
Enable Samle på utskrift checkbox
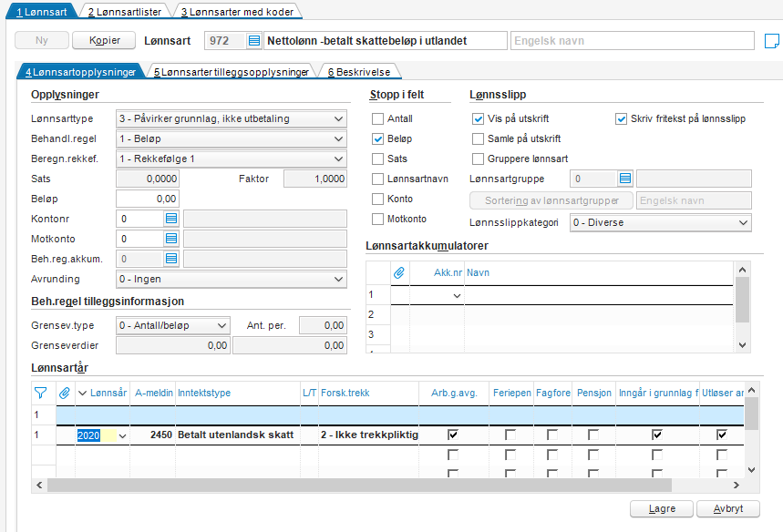[478, 138]
